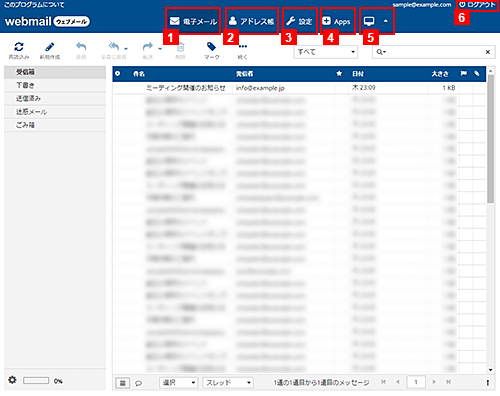Open folder actions gear at bottom left
The image size is (500, 396).
coord(12,380)
